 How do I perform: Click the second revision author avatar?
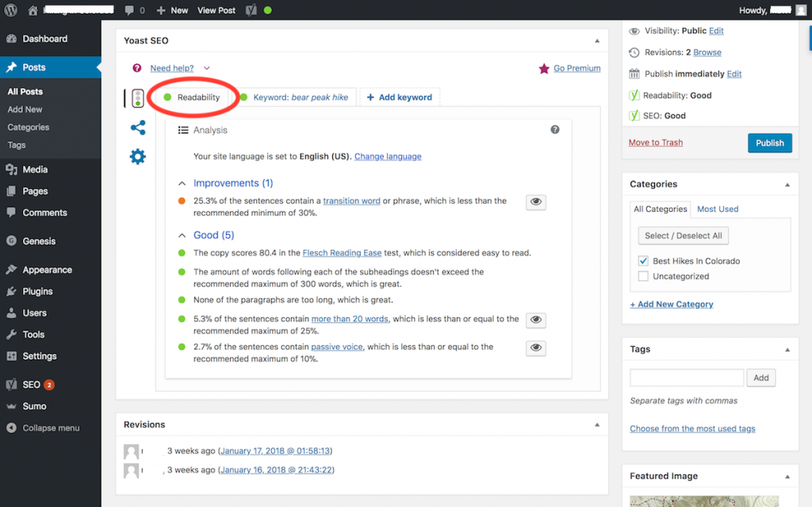click(131, 471)
